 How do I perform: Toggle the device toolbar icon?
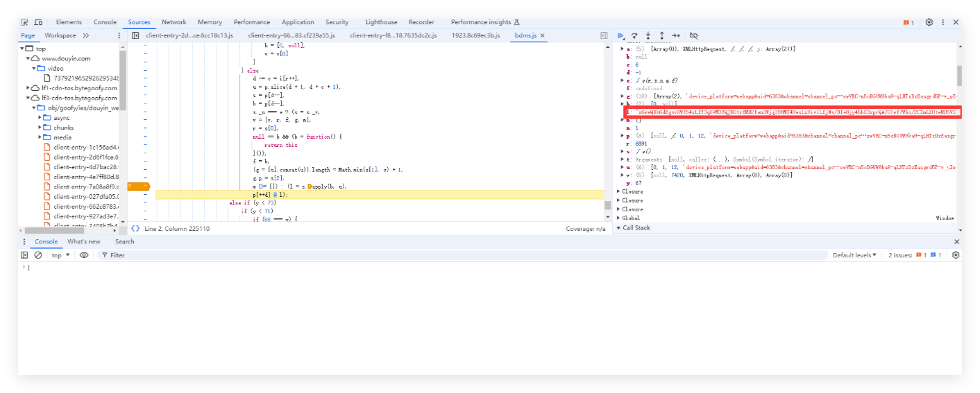pyautogui.click(x=39, y=22)
